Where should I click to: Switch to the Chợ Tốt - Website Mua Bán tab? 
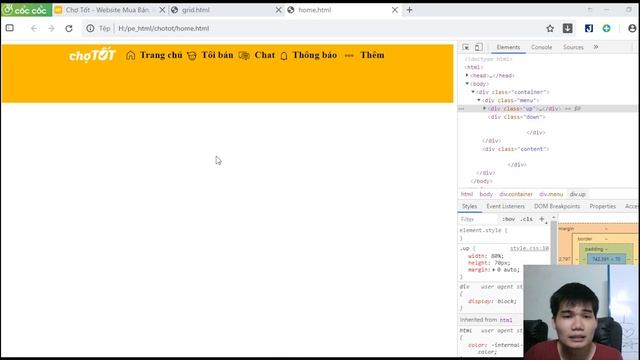[107, 10]
